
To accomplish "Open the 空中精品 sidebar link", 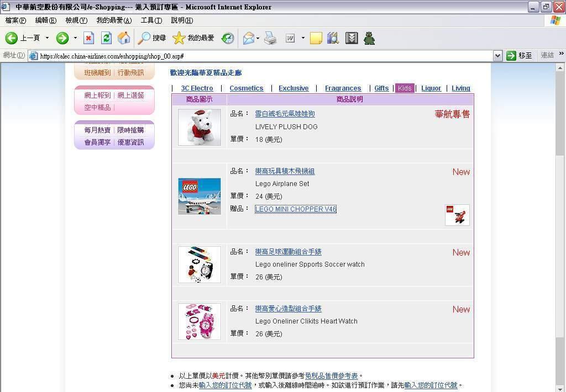I will click(97, 108).
